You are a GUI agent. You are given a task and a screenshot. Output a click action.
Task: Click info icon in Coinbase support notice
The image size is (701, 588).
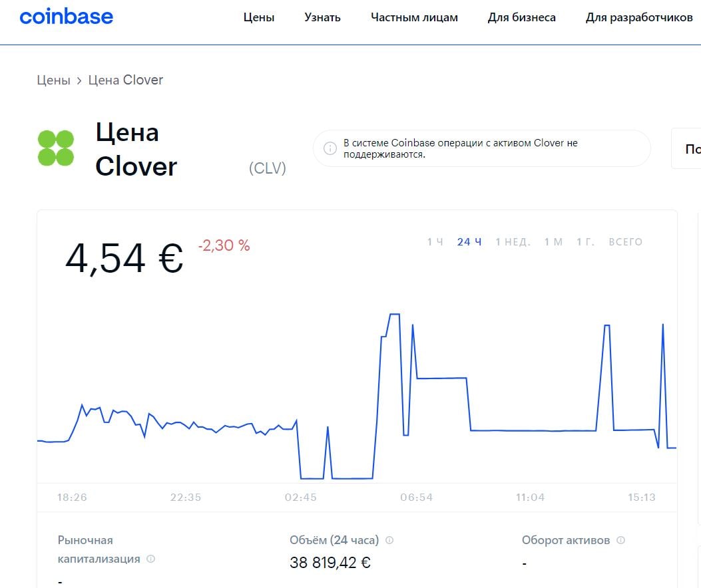point(330,148)
